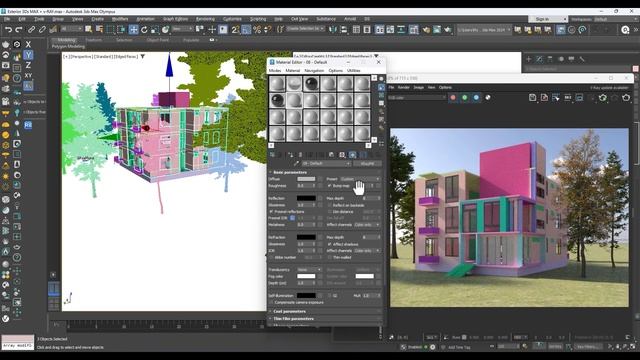
Task: Click Modeling ribbon tab
Action: point(67,40)
